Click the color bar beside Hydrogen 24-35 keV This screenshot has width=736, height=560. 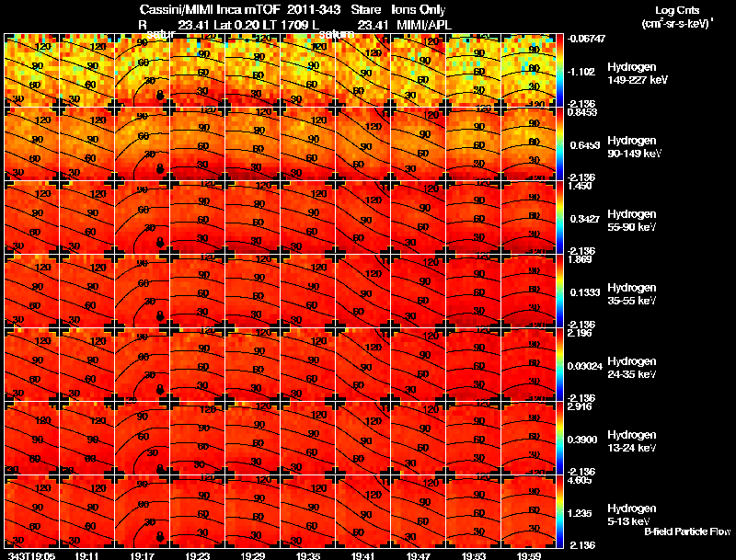click(x=559, y=365)
